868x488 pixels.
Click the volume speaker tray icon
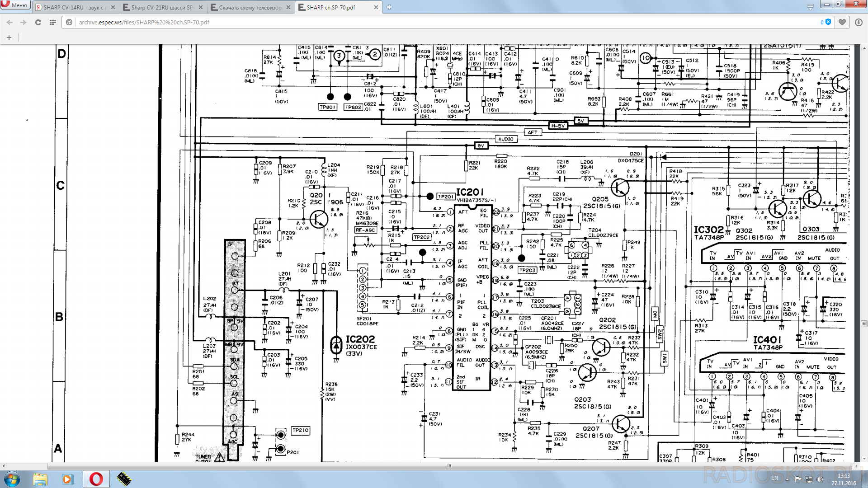[820, 479]
